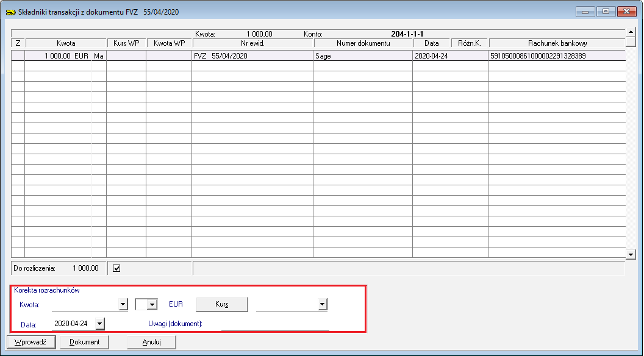The image size is (644, 356).
Task: Click the Do rozliczenia 1 000,00 value
Action: click(x=85, y=268)
